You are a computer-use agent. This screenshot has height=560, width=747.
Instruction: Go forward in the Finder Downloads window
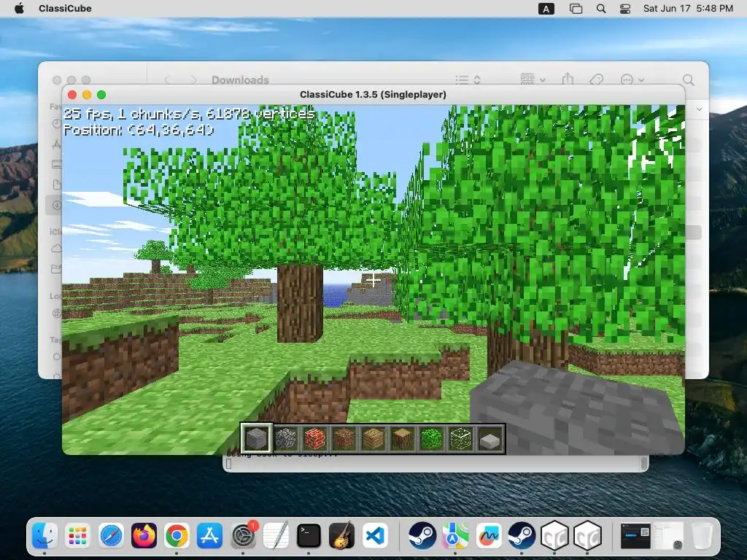tap(193, 79)
